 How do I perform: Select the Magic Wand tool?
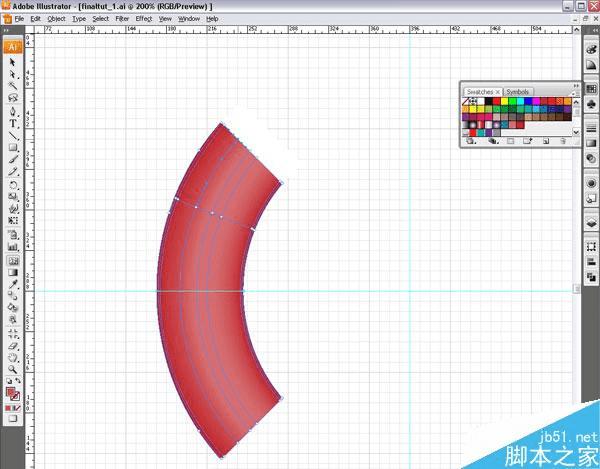tap(13, 86)
